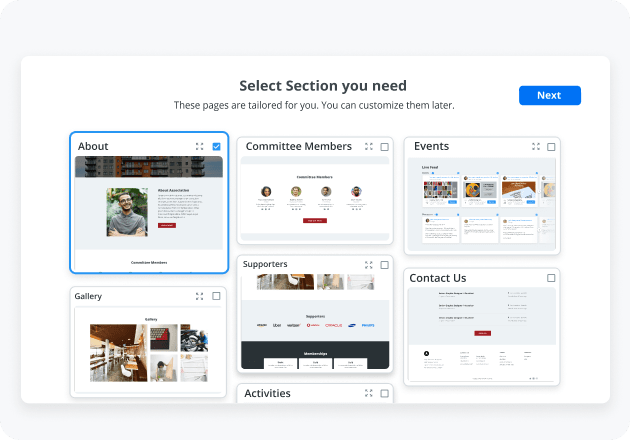The image size is (630, 440).
Task: Click the 'Gallery' card title
Action: 88,296
